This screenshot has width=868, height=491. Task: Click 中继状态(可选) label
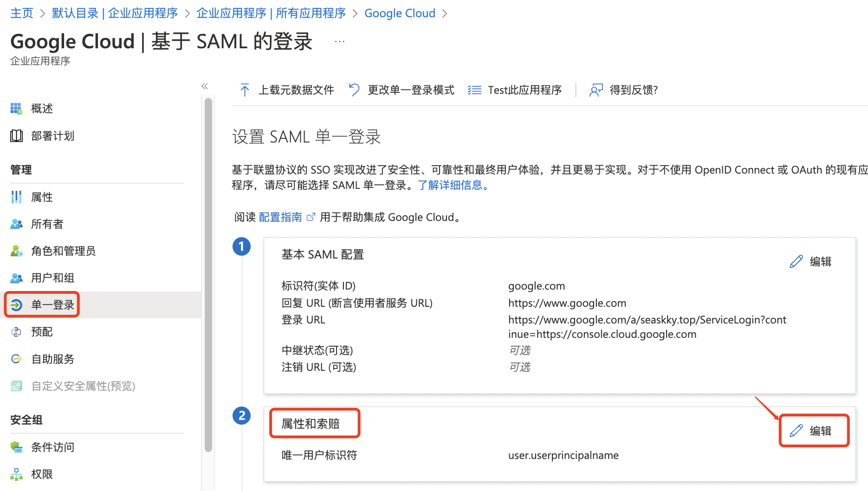(x=317, y=350)
